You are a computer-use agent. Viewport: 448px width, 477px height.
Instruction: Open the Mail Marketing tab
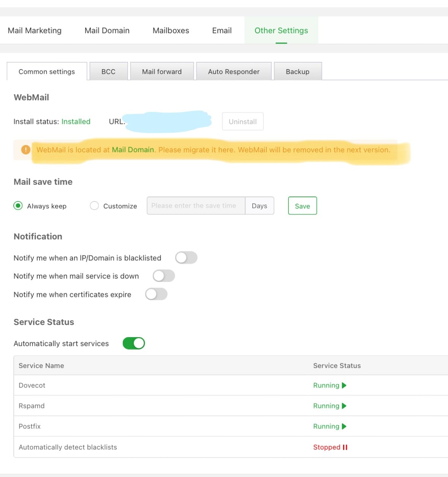tap(35, 30)
